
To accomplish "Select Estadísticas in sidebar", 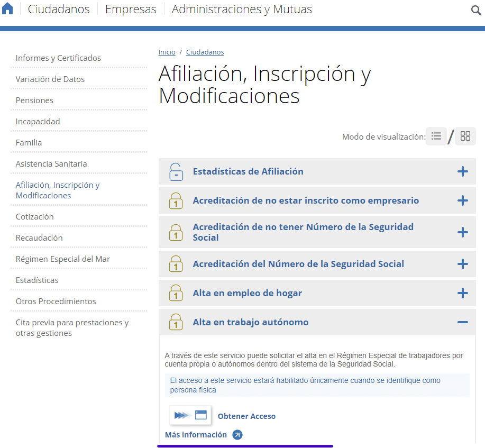I will 37,280.
